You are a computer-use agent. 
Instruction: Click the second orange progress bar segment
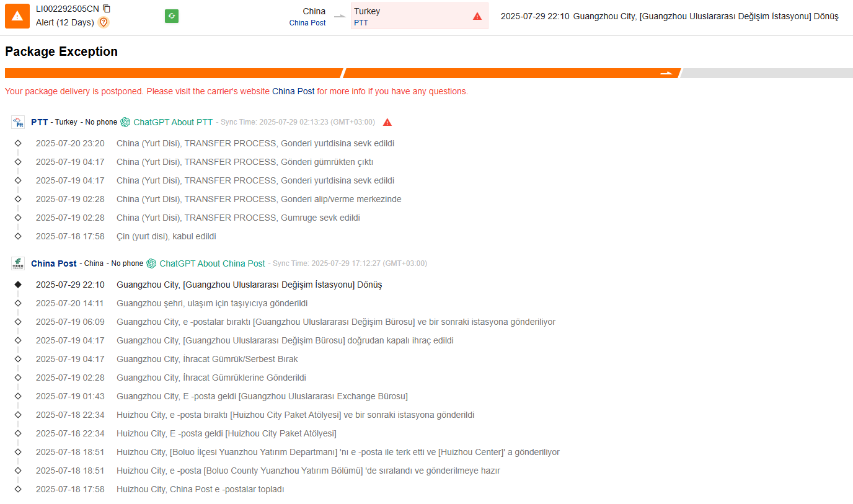(x=512, y=73)
